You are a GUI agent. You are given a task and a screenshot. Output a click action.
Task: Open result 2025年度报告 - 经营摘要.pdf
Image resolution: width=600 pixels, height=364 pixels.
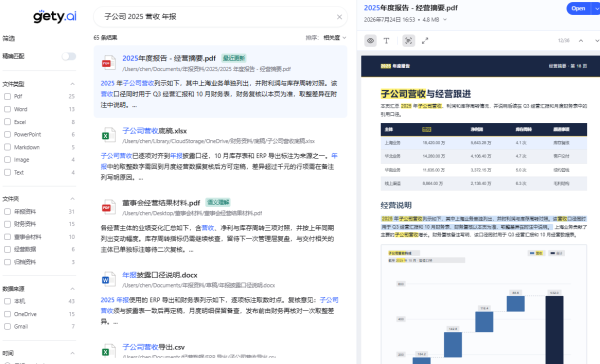[x=169, y=58]
